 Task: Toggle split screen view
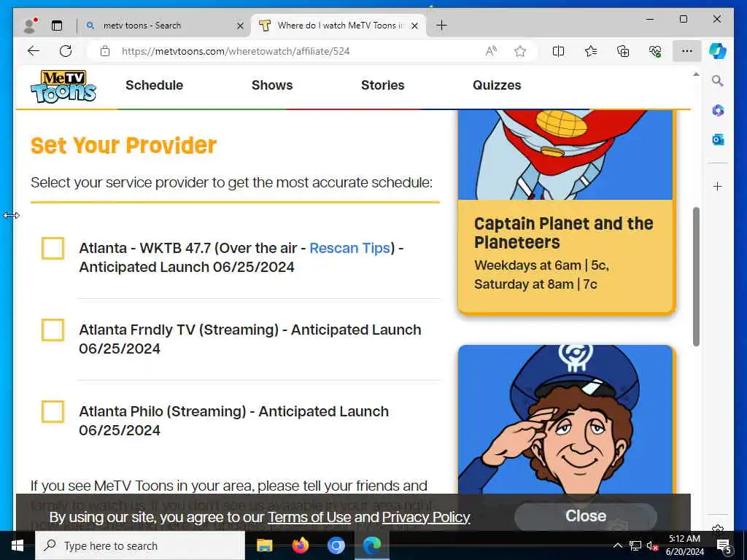[x=558, y=51]
